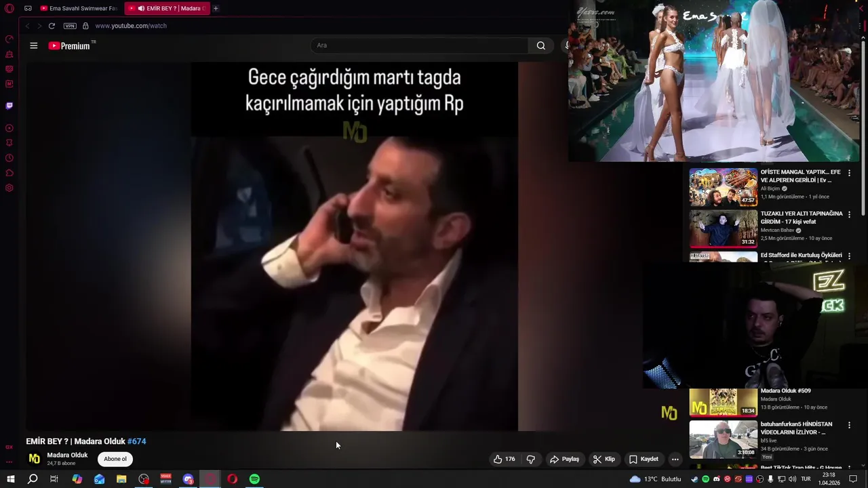Open the GX Mods icon in sidebar
Screen dimensions: 868x488
(x=9, y=84)
